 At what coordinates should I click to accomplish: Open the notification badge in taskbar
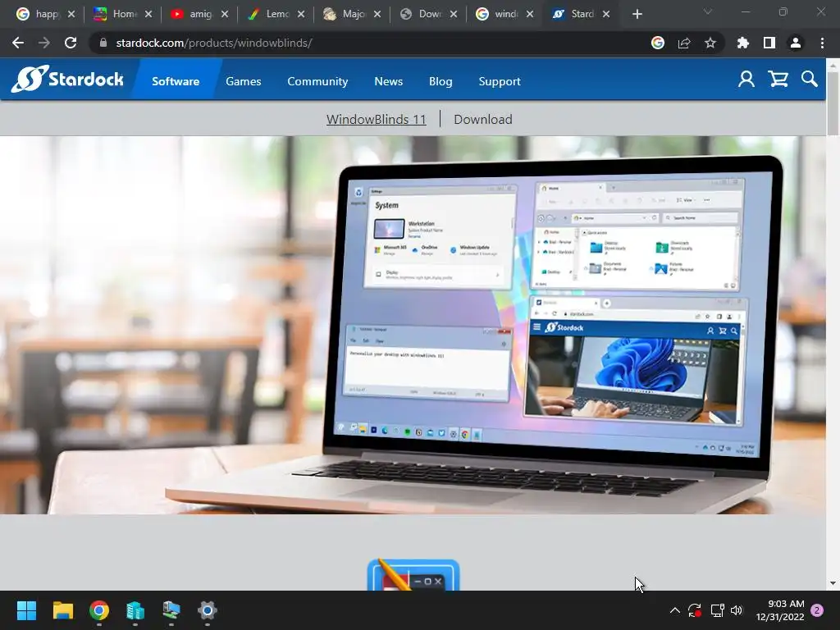pyautogui.click(x=817, y=610)
